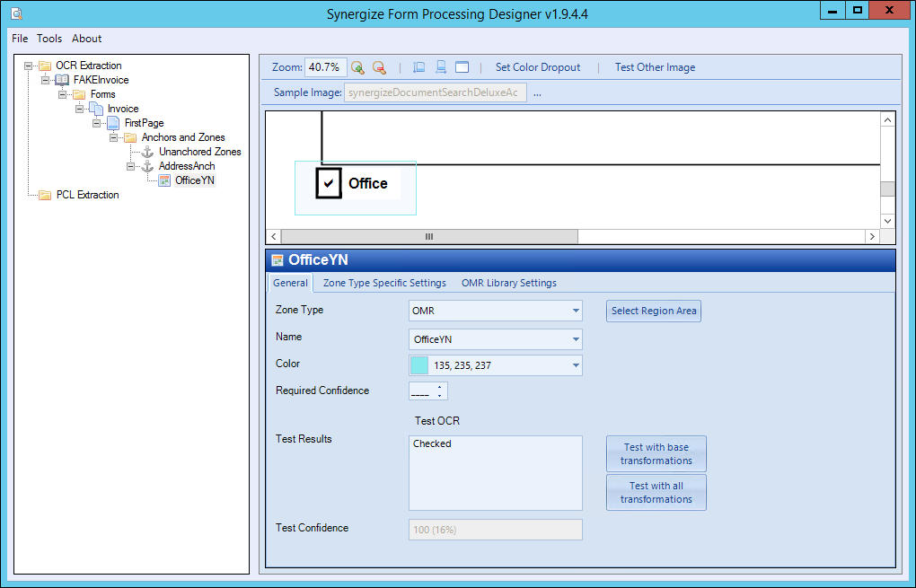This screenshot has width=916, height=588.
Task: Click the OfficeYN zone icon in tree
Action: (164, 180)
